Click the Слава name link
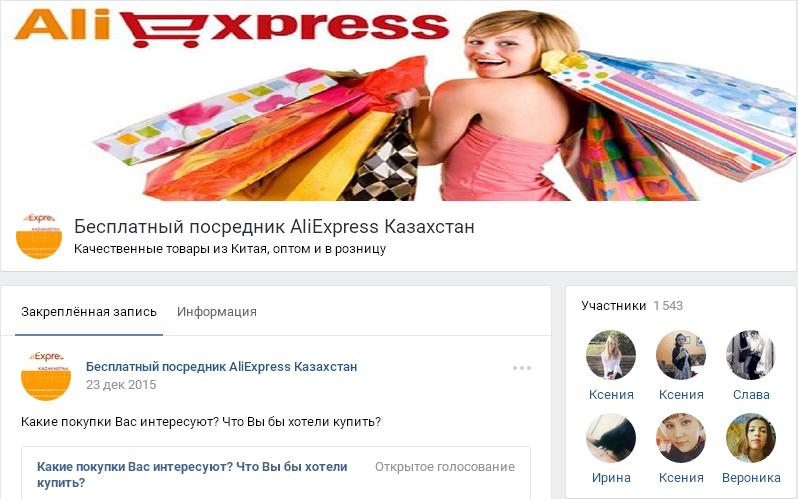 pyautogui.click(x=751, y=394)
